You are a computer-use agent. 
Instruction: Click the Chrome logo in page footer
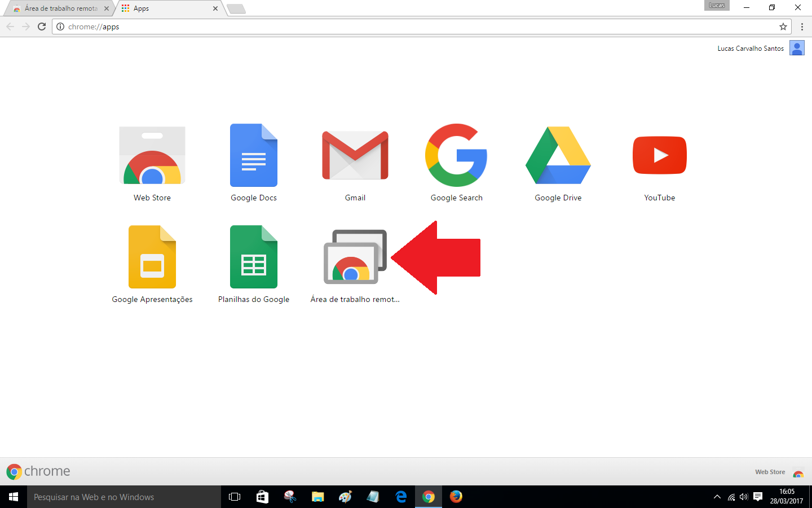coord(38,471)
